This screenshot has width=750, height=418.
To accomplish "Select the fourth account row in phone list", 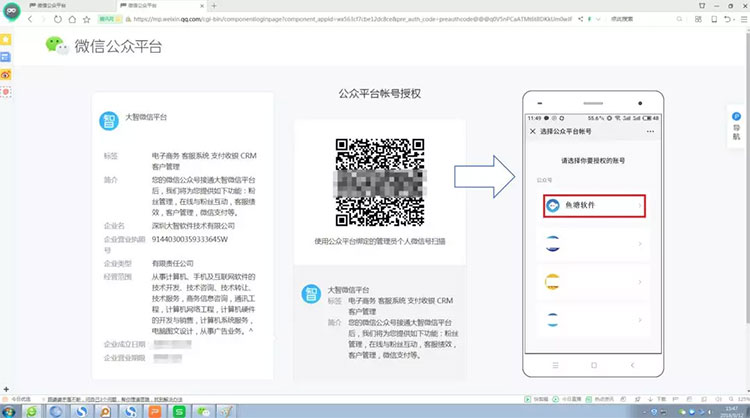I will point(593,320).
